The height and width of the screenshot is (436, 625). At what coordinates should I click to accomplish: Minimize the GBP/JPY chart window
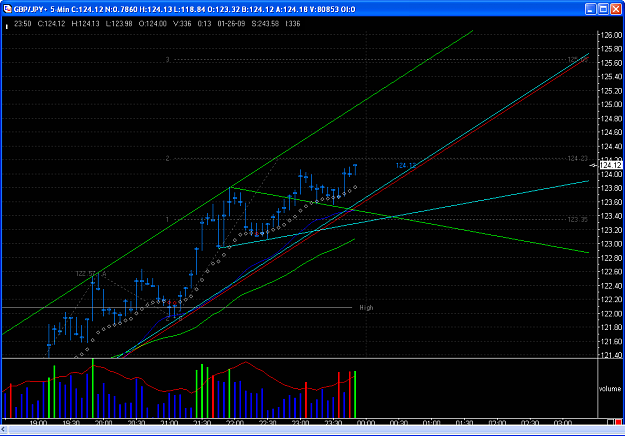591,9
